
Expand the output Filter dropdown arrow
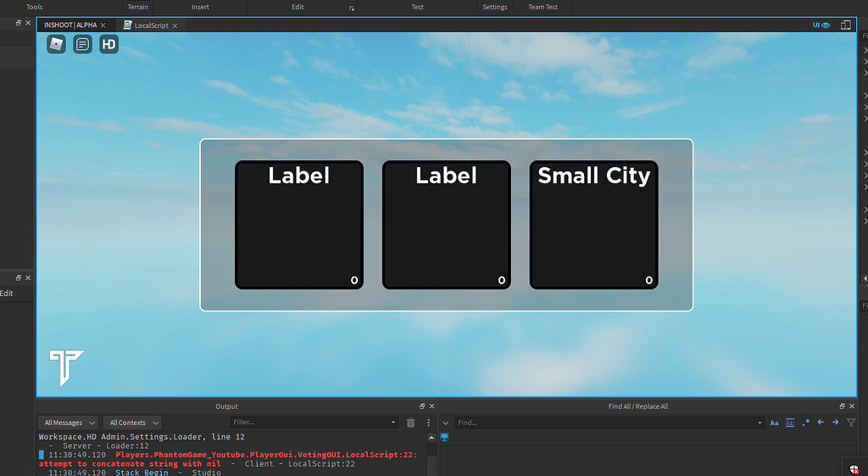[393, 423]
